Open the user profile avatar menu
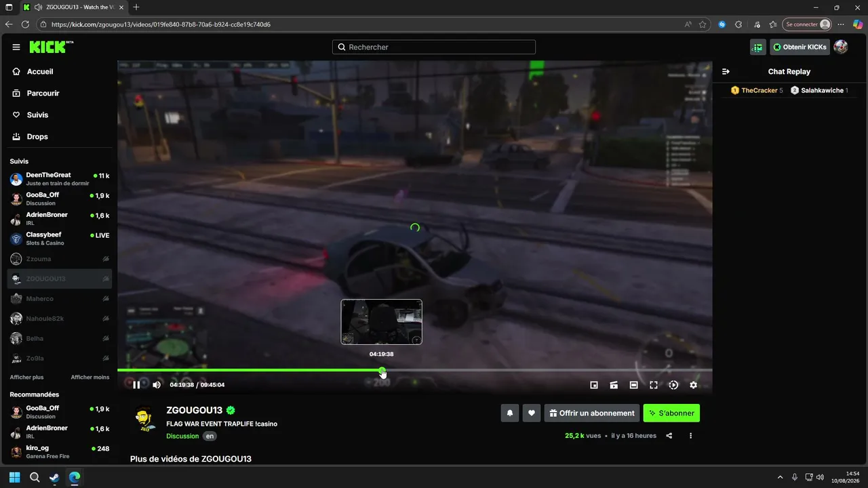Image resolution: width=868 pixels, height=488 pixels. point(841,47)
